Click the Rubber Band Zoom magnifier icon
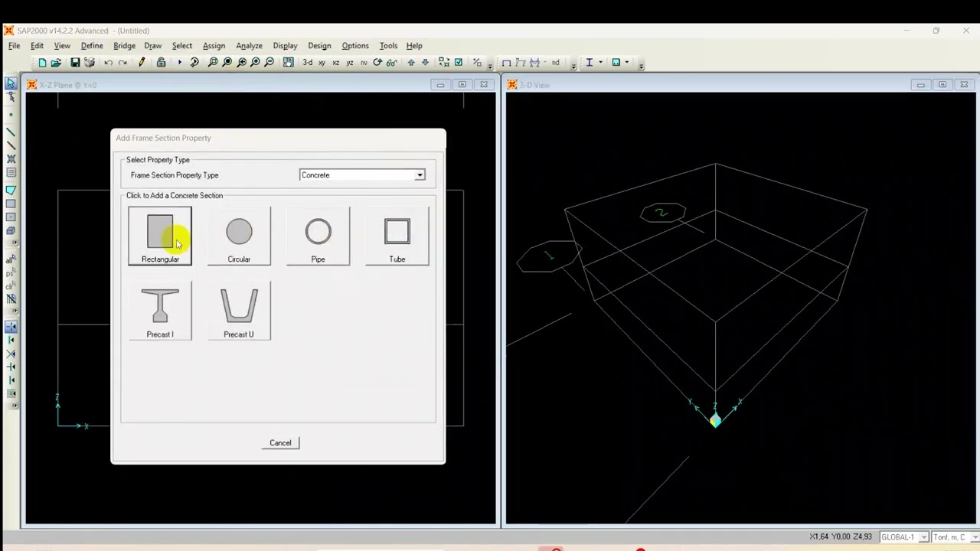 click(213, 62)
